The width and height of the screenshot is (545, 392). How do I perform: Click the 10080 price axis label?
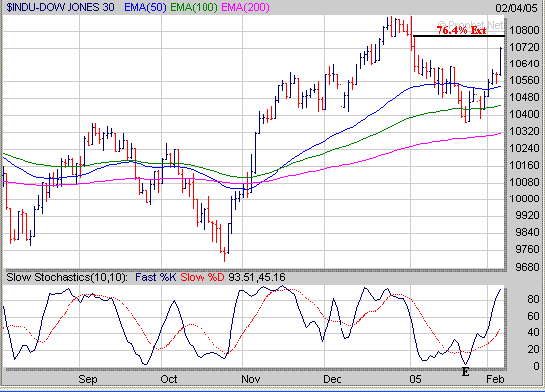pyautogui.click(x=524, y=182)
